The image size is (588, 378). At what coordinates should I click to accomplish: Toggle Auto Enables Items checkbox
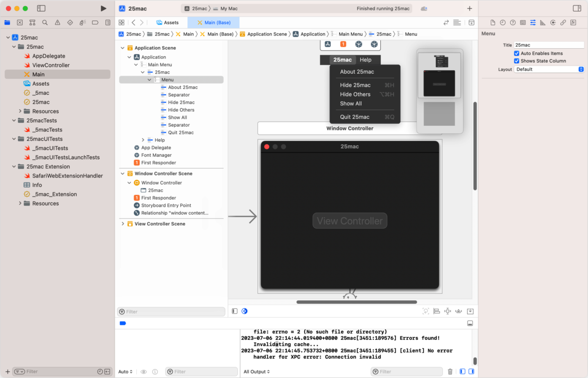pos(516,53)
